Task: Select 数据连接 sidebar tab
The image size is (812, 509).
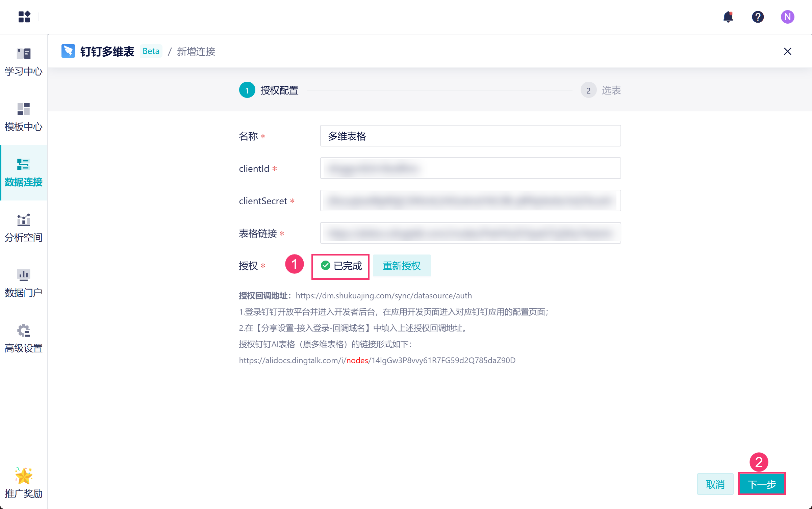Action: pos(24,172)
